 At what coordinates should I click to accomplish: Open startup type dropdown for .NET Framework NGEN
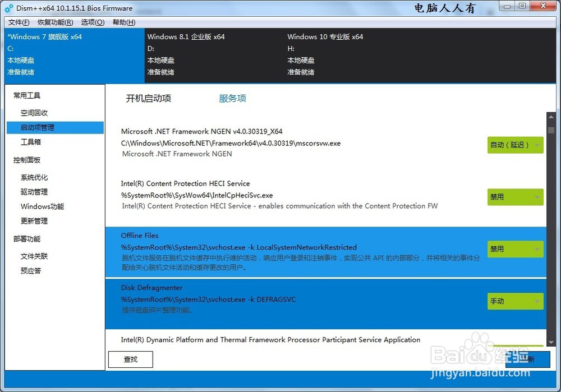[x=515, y=145]
